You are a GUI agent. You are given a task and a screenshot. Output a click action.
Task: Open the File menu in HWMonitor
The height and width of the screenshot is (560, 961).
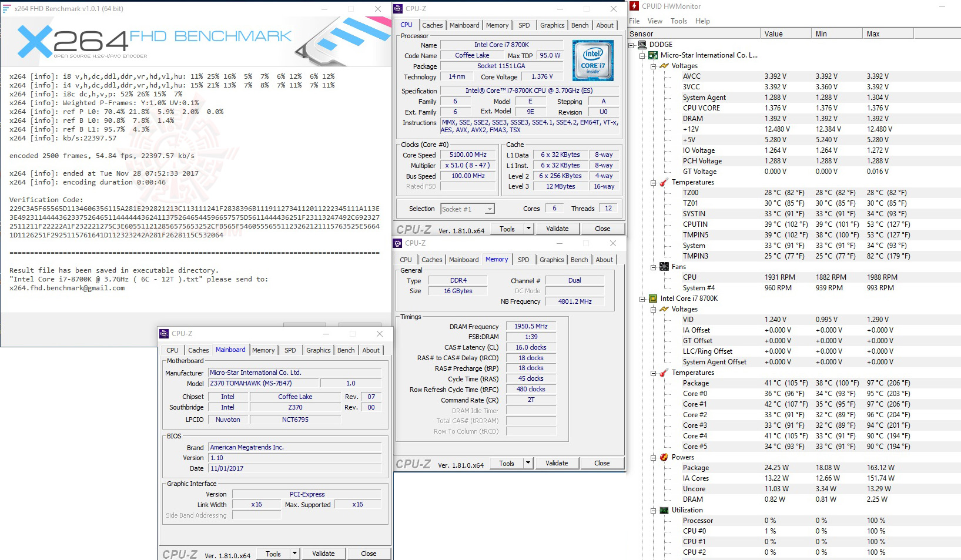click(634, 21)
